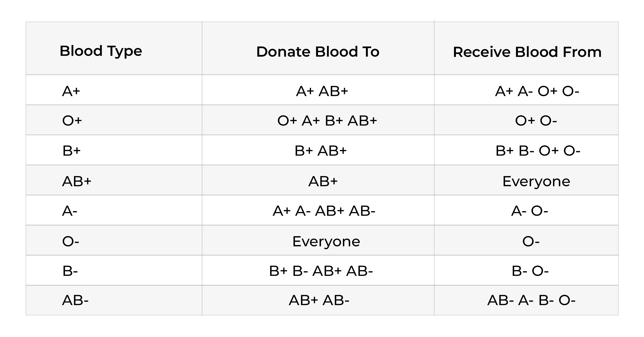The image size is (644, 337).
Task: Click the 'A+ A- AB+ AB-' donate cell
Action: [x=324, y=211]
